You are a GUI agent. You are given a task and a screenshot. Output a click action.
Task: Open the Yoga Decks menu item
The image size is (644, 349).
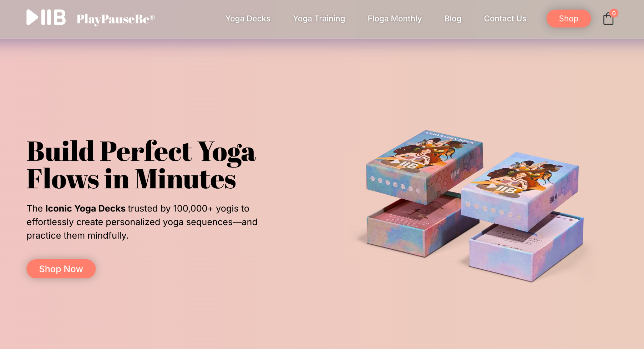click(248, 19)
